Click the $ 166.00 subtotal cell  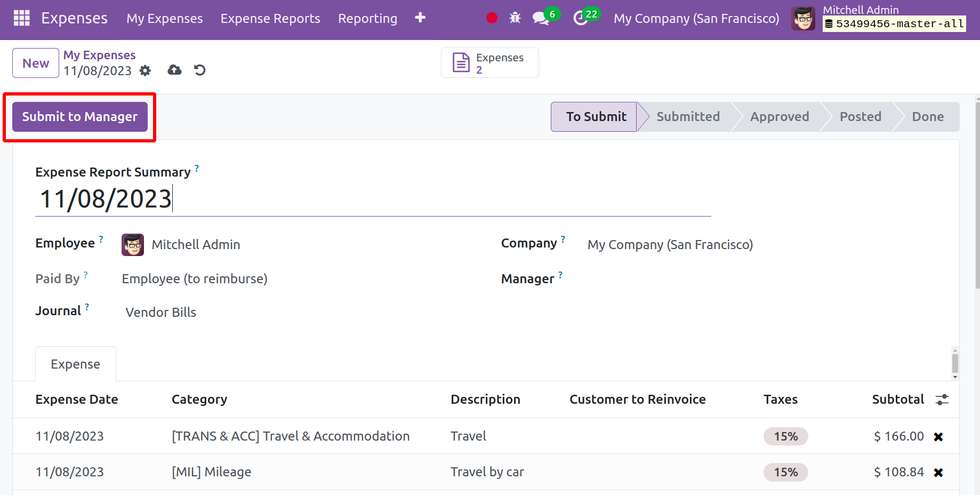pyautogui.click(x=899, y=436)
